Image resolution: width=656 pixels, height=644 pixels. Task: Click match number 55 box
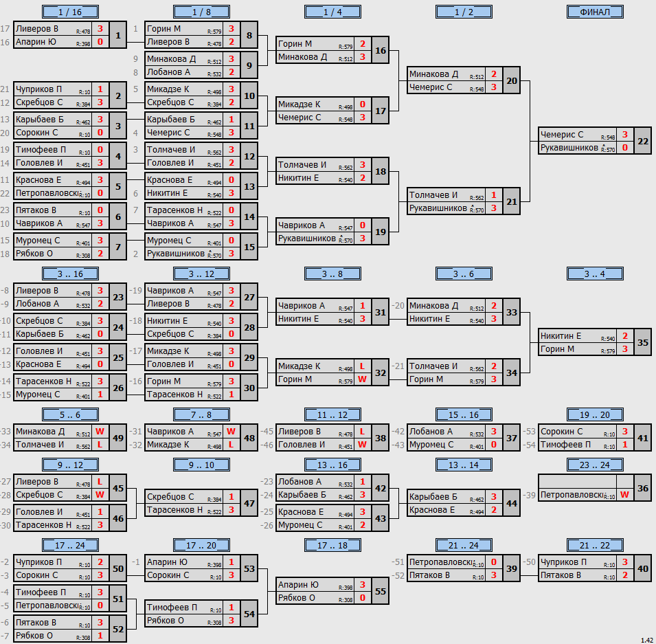click(x=381, y=591)
